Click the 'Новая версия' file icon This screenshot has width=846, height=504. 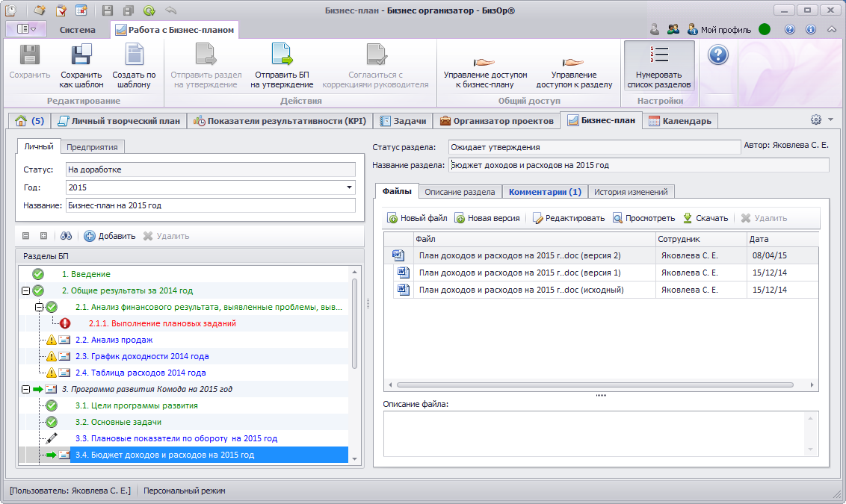(460, 218)
